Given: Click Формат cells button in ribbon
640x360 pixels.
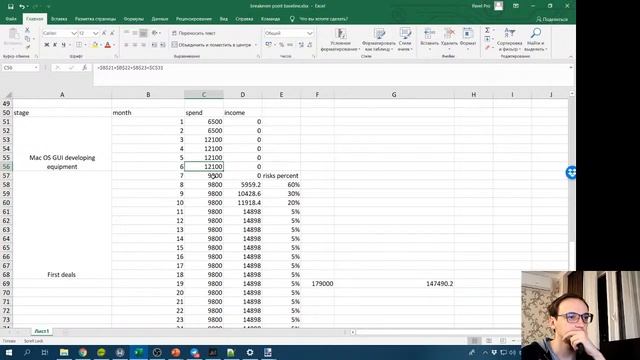Looking at the screenshot, I should coord(468,40).
